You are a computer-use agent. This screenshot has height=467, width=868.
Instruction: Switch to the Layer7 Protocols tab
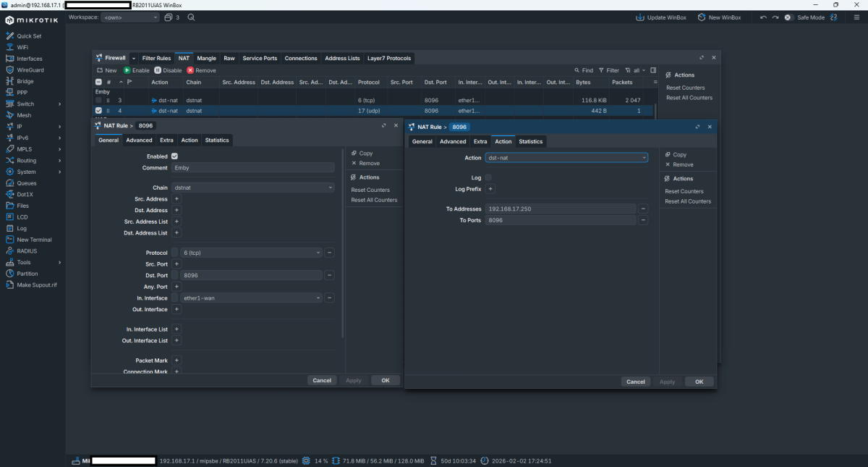click(389, 58)
